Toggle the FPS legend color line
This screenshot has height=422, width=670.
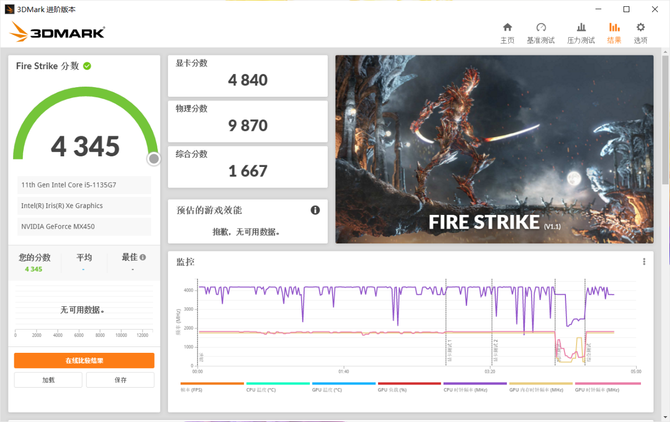(x=212, y=384)
